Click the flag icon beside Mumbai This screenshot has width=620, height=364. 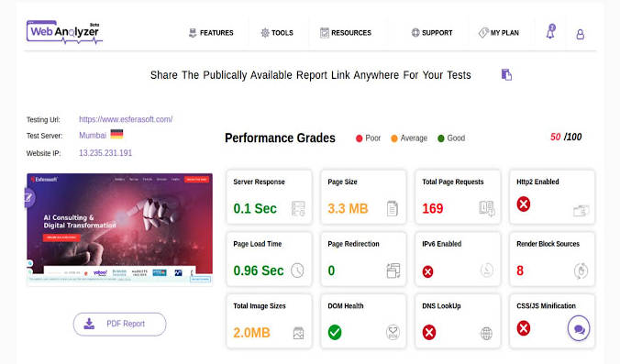[116, 134]
